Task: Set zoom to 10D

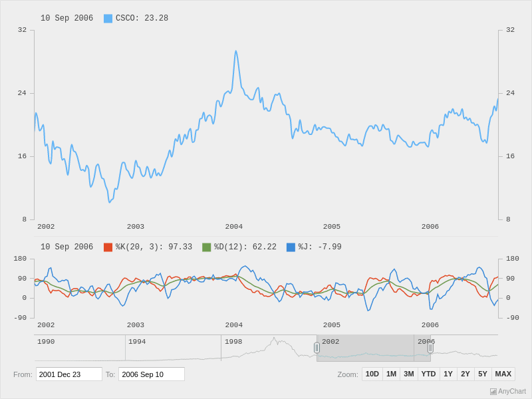Action: (372, 374)
